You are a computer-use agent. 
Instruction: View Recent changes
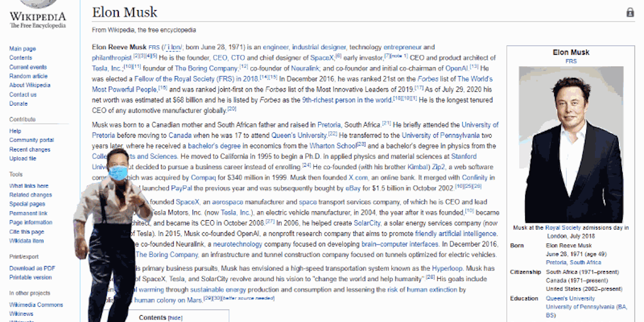click(x=30, y=150)
